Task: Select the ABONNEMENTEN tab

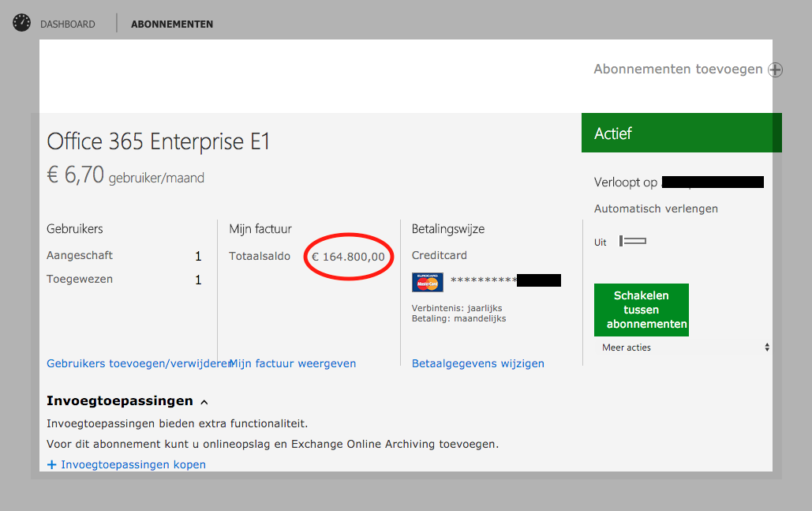Action: tap(172, 24)
